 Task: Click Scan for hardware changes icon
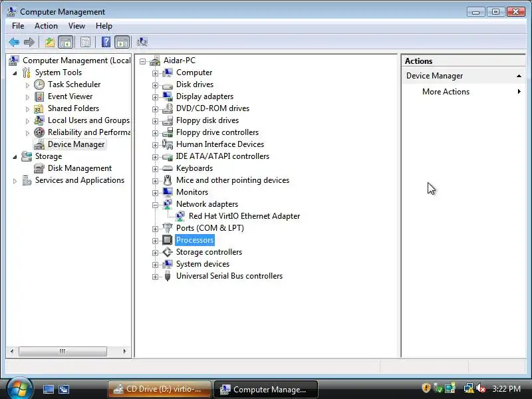142,42
